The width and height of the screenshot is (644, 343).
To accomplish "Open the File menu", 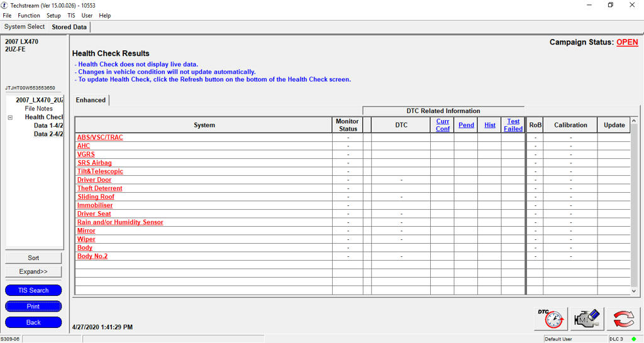I will pos(7,16).
